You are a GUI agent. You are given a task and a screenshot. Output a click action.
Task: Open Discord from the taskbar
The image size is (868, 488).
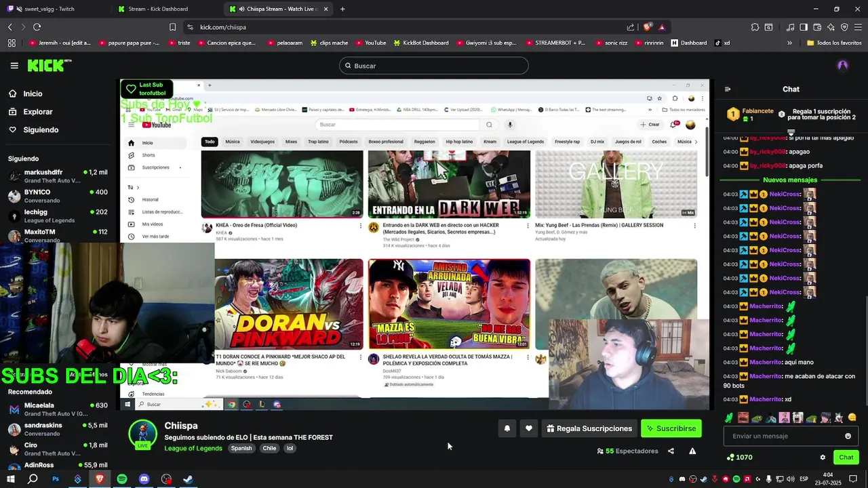(x=144, y=479)
